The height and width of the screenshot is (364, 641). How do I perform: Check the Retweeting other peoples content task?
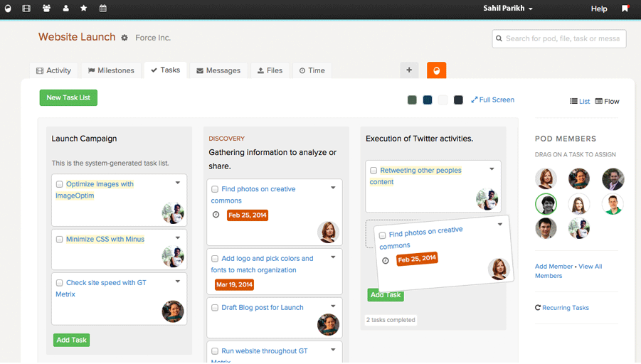pos(374,171)
